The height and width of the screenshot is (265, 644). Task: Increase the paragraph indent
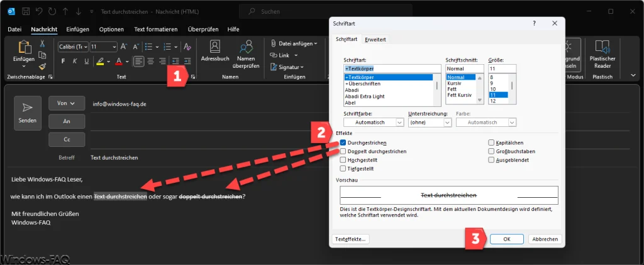coord(187,61)
